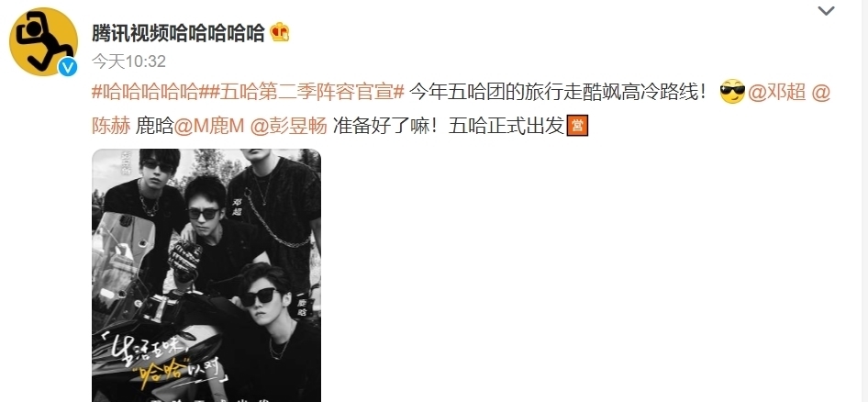This screenshot has height=402, width=868.
Task: Click the sunglasses emoji in the post
Action: [x=732, y=92]
